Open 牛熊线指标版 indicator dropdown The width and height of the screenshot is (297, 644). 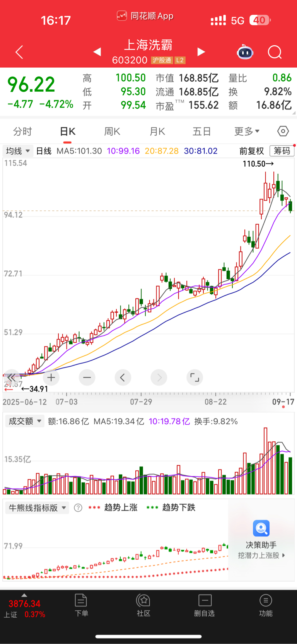[37, 508]
